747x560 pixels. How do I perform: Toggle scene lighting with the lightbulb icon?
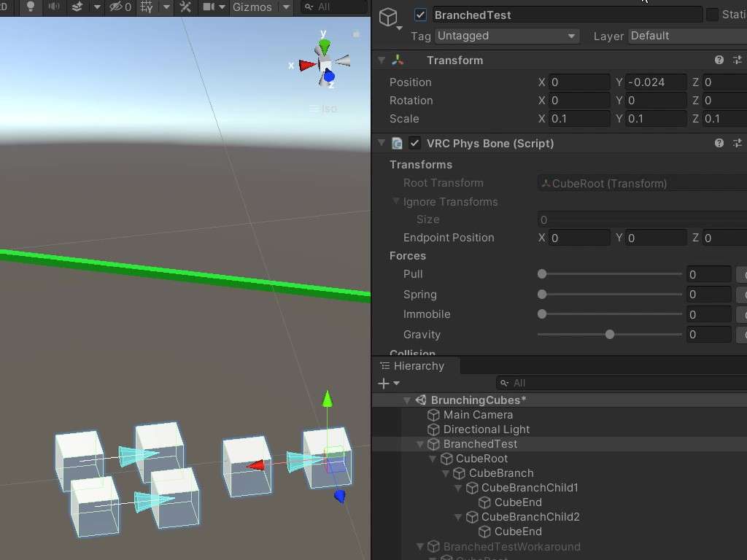tap(30, 7)
